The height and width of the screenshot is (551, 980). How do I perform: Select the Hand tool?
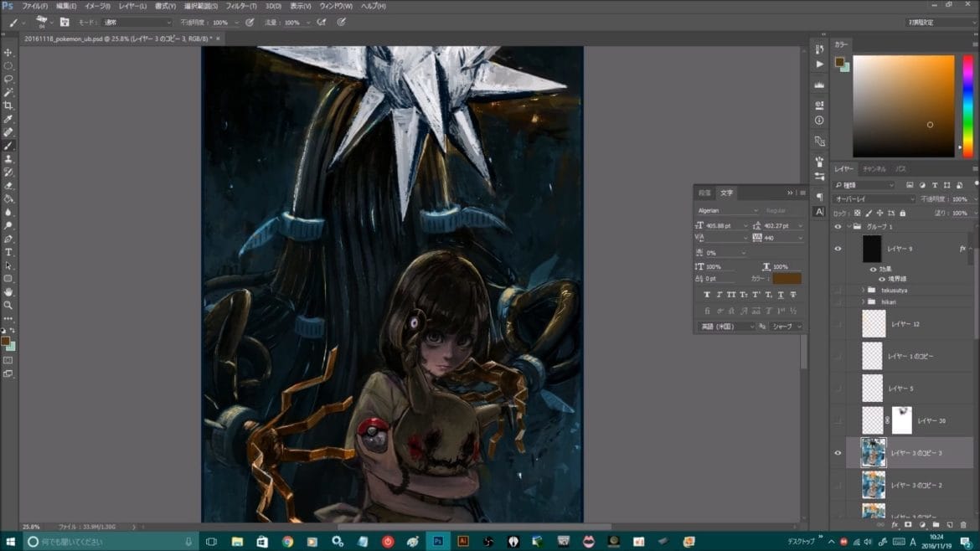tap(8, 291)
